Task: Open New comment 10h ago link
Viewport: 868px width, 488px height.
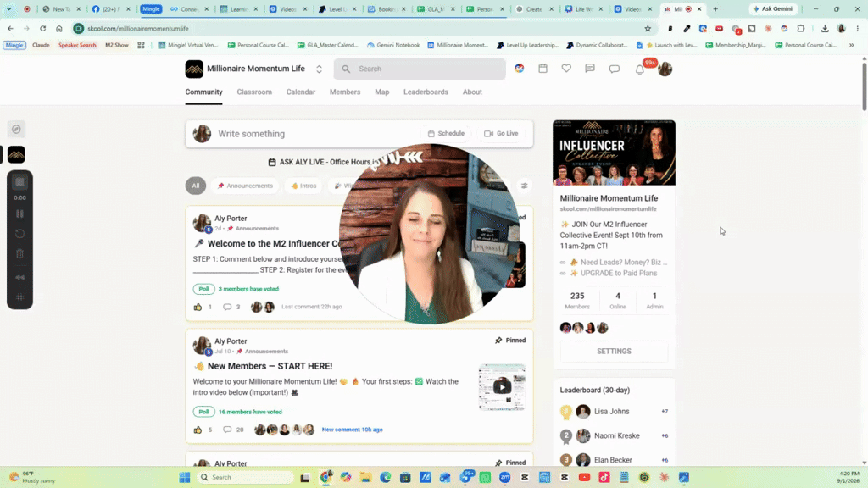Action: coord(352,430)
